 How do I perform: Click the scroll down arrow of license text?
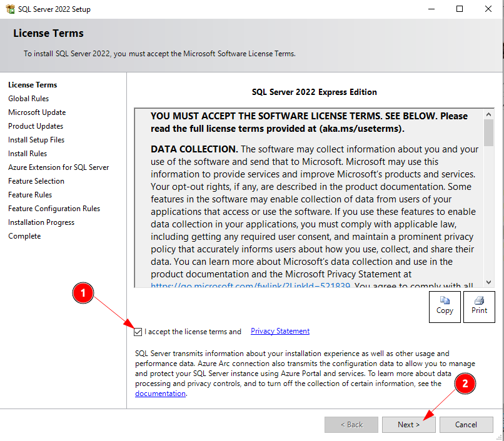[x=488, y=282]
